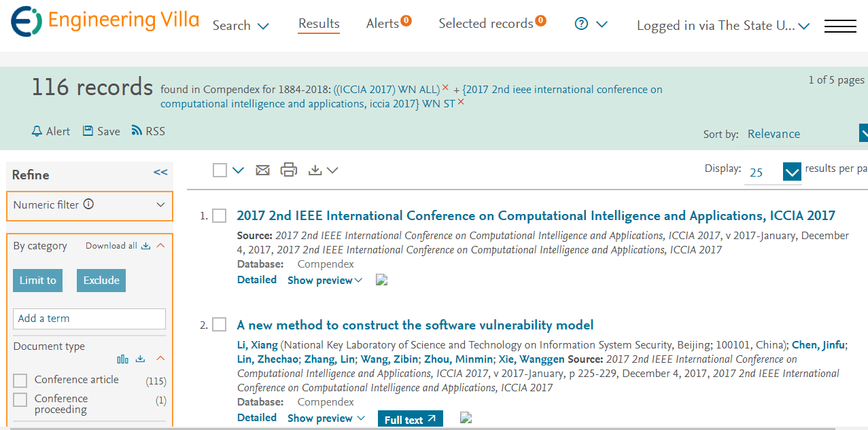868x430 pixels.
Task: Open software vulnerability model article title
Action: [x=415, y=325]
